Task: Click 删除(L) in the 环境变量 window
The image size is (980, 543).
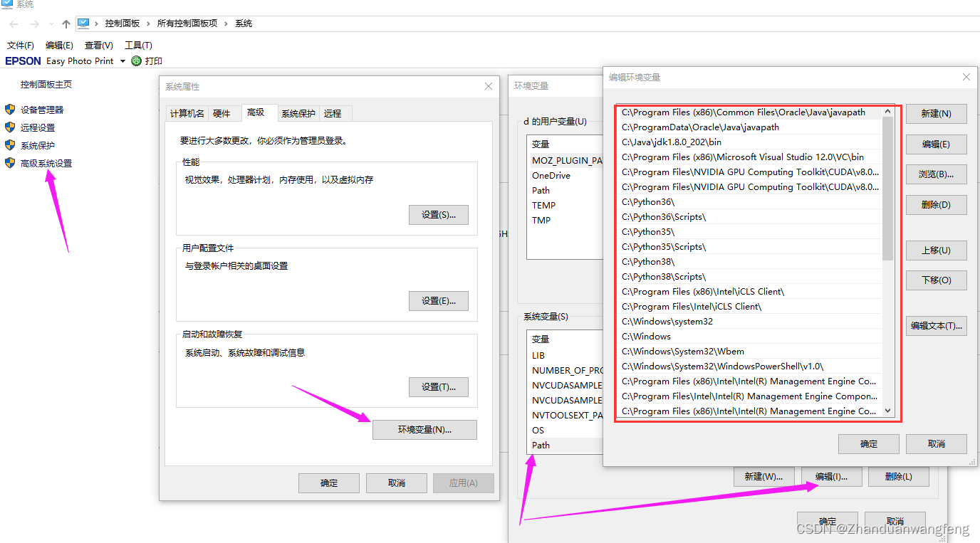Action: coord(899,477)
